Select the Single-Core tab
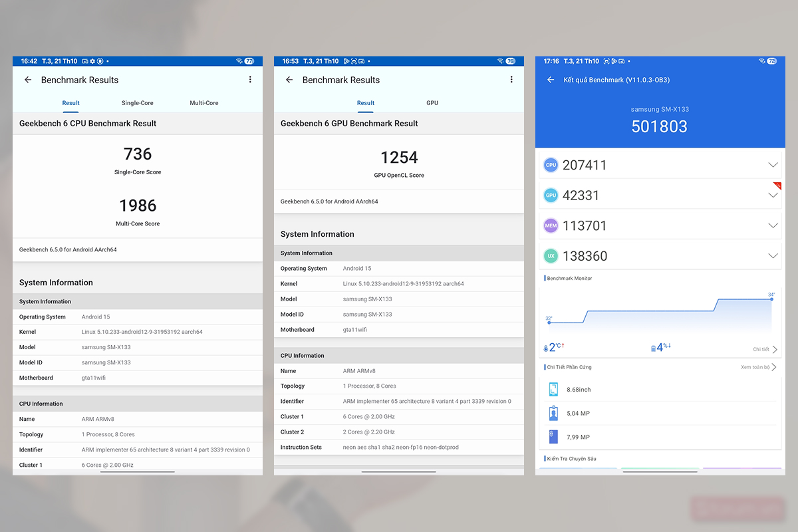Image resolution: width=798 pixels, height=532 pixels. (x=138, y=103)
